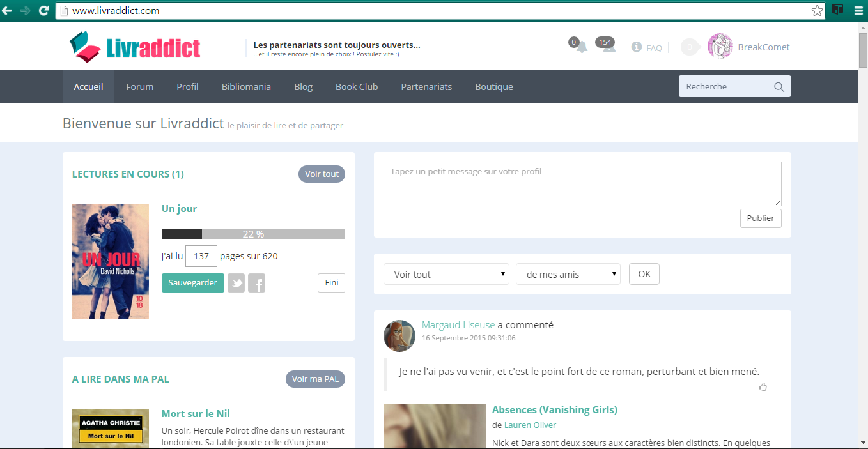Click the scrollbar up arrow
Screen dimensions: 868x449
(862, 27)
